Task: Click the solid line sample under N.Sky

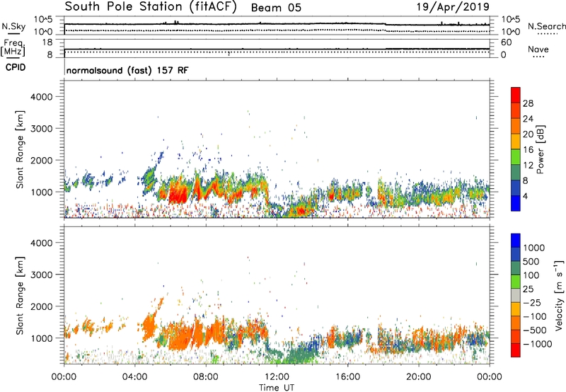Action: [x=13, y=33]
